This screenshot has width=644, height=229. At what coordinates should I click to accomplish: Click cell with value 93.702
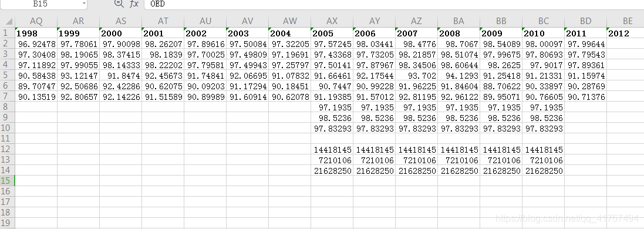[x=417, y=76]
